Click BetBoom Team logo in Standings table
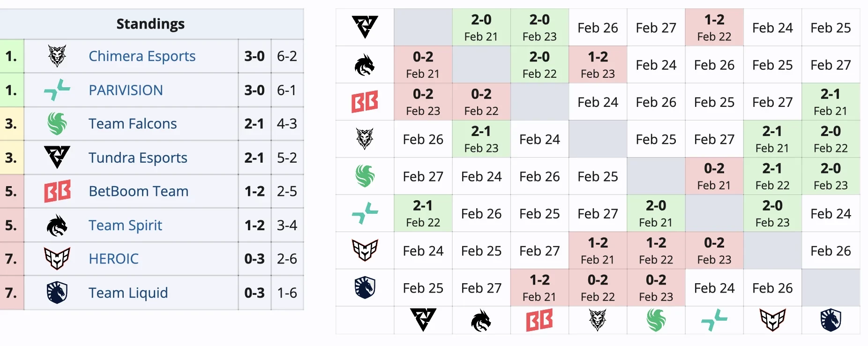Image resolution: width=868 pixels, height=346 pixels. (57, 191)
